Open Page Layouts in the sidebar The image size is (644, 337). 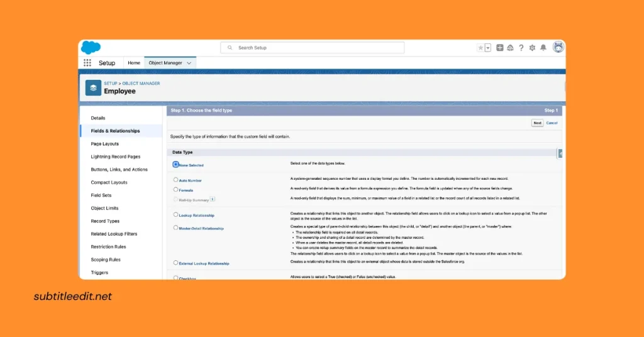(104, 144)
